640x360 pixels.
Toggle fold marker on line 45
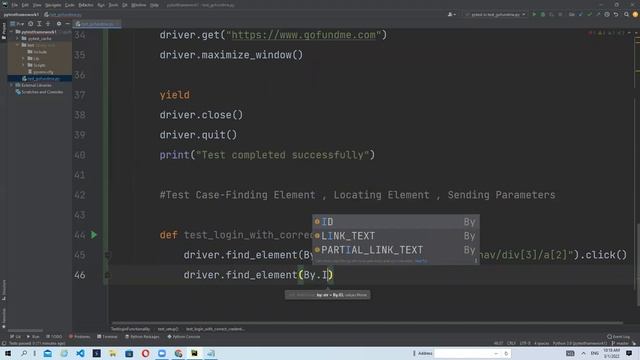point(107,255)
